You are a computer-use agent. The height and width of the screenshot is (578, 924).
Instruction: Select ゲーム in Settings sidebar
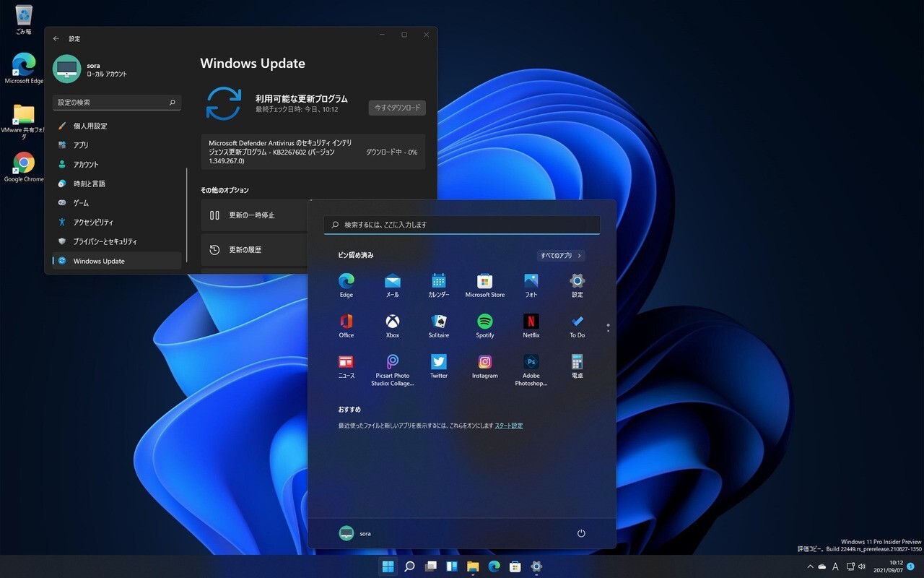pos(117,203)
